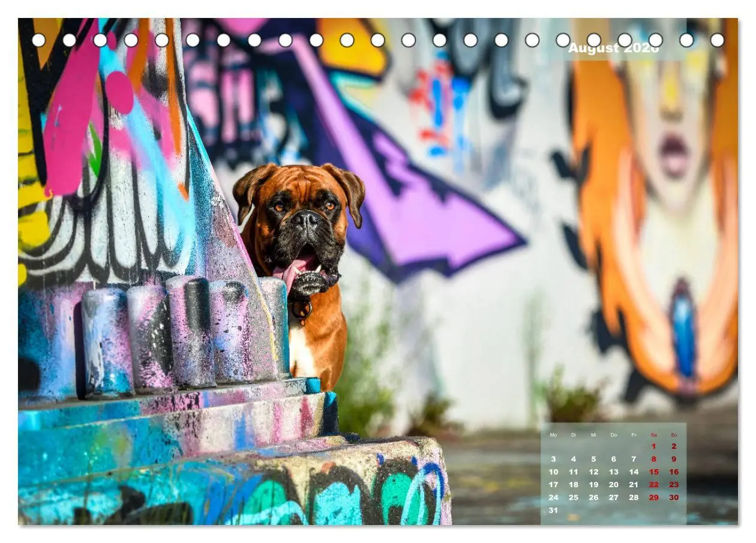Pick calendar day 6
This screenshot has width=756, height=543.
pyautogui.click(x=613, y=459)
